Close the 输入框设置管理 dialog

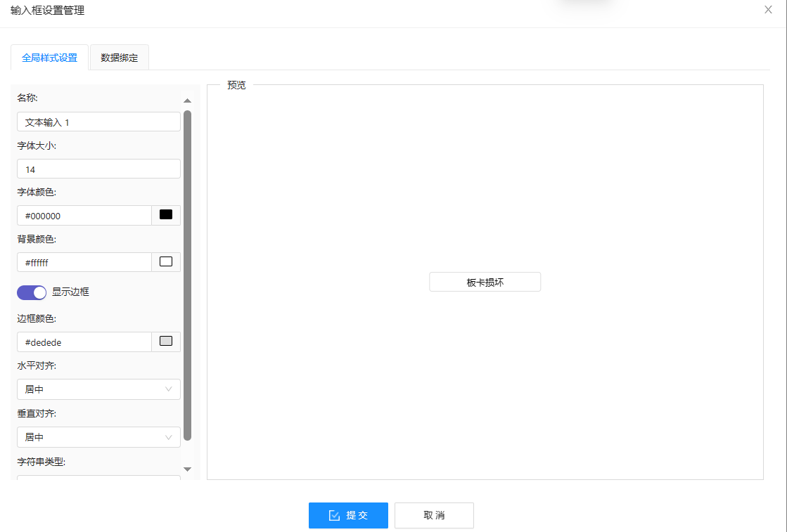[768, 10]
